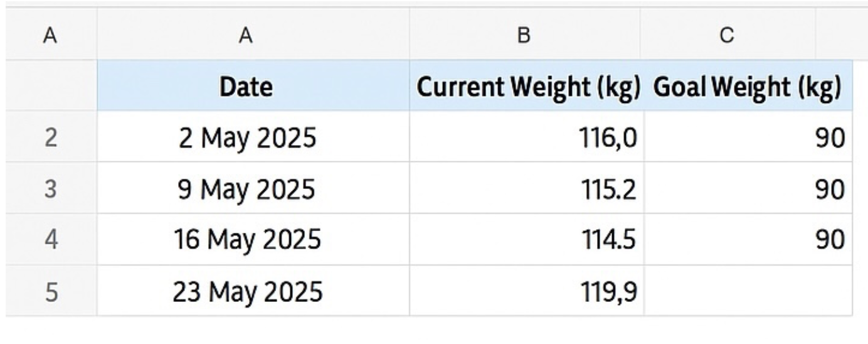
Task: Select row 3 header
Action: pyautogui.click(x=51, y=188)
